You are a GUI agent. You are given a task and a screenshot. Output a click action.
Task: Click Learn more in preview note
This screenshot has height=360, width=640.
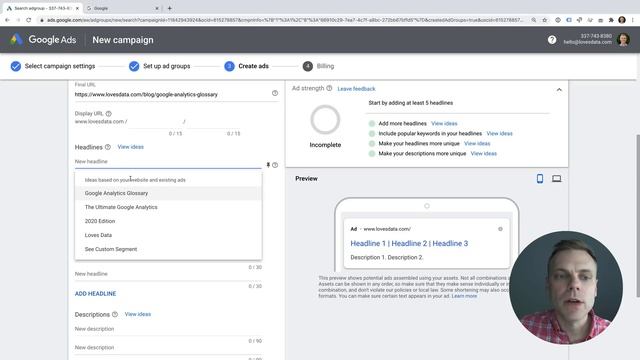click(464, 296)
